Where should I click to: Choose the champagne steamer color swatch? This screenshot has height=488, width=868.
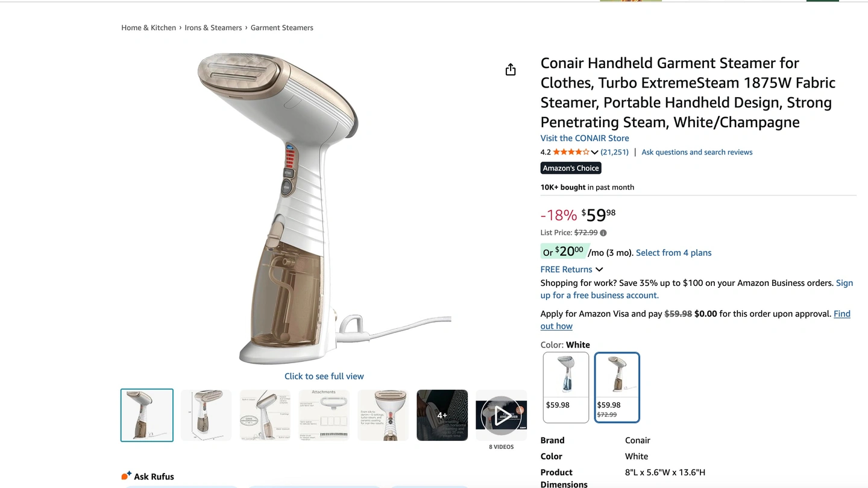tap(617, 387)
